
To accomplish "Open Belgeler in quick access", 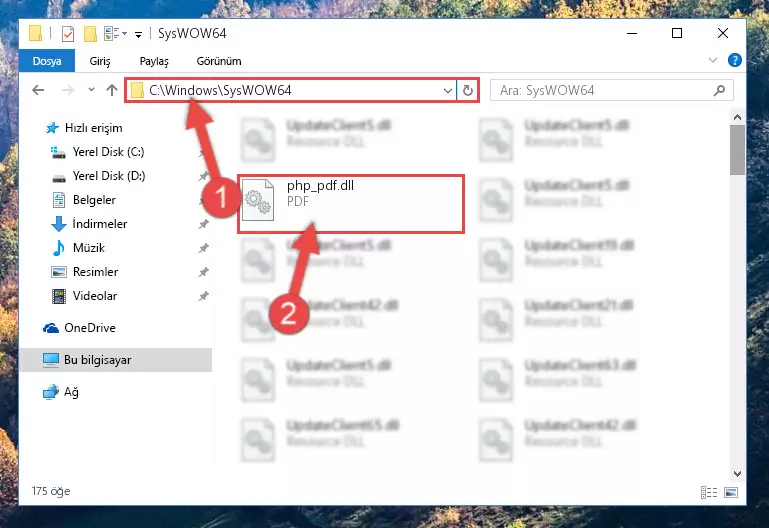I will [94, 200].
